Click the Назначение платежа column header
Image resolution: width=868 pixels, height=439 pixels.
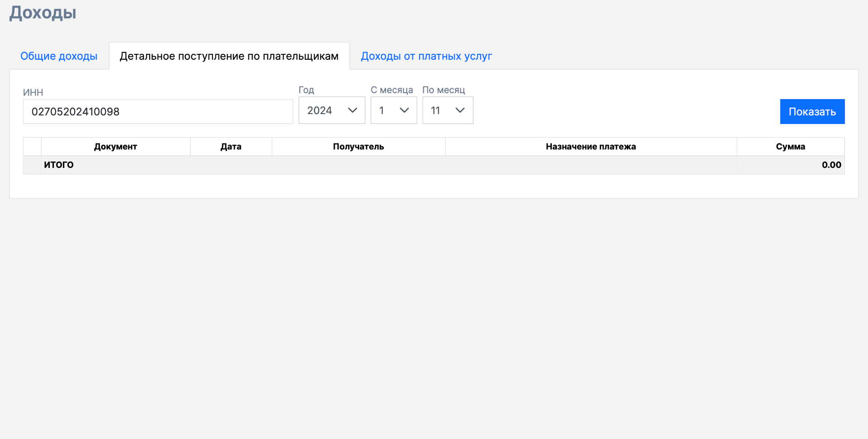[x=591, y=147]
